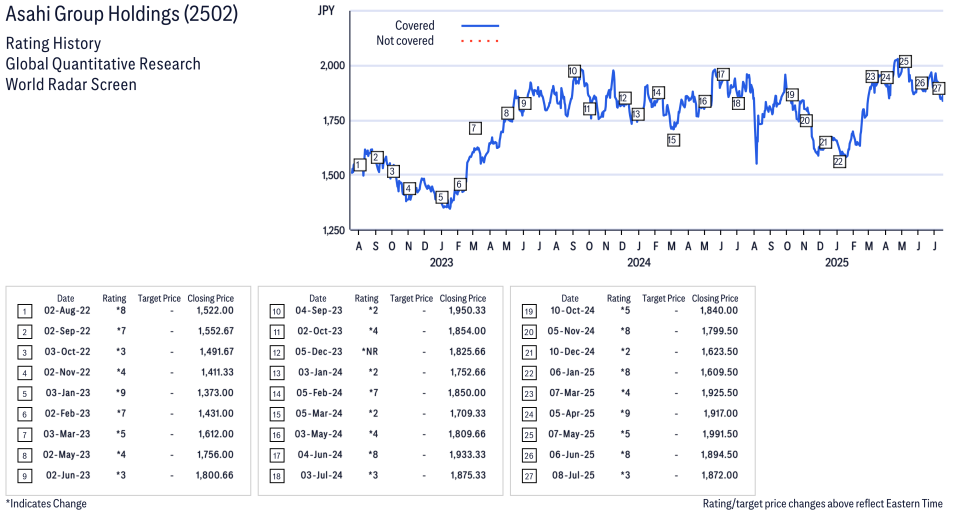This screenshot has height=510, width=954.
Task: Click the *Indicates Change footnote
Action: (46, 503)
